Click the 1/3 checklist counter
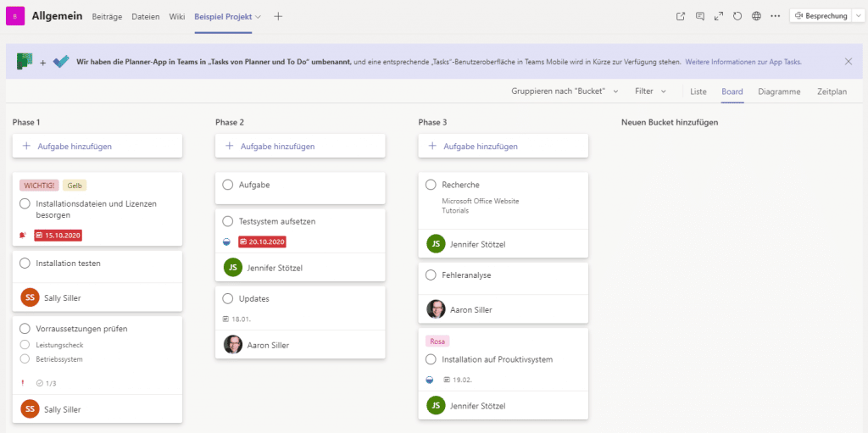This screenshot has height=433, width=868. [x=46, y=383]
